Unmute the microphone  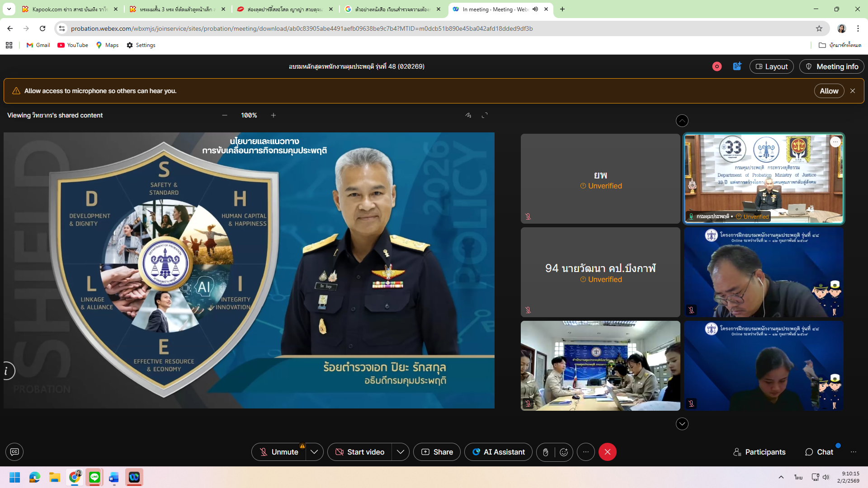tap(279, 452)
